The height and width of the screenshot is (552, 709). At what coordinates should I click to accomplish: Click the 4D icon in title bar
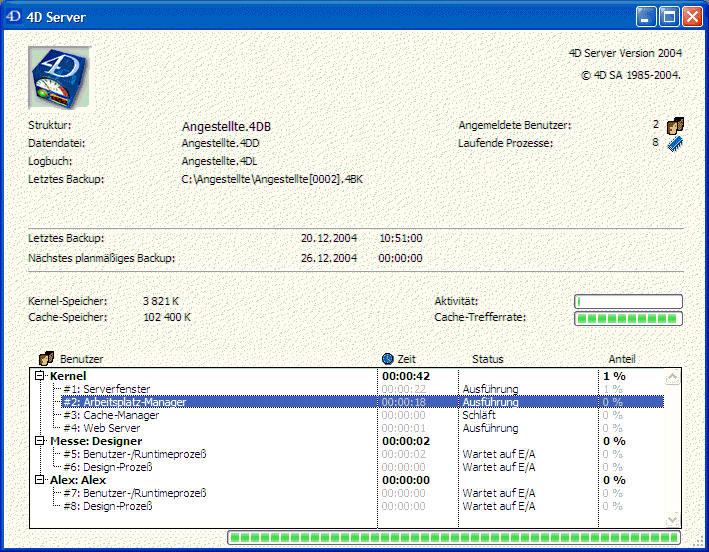click(x=13, y=17)
